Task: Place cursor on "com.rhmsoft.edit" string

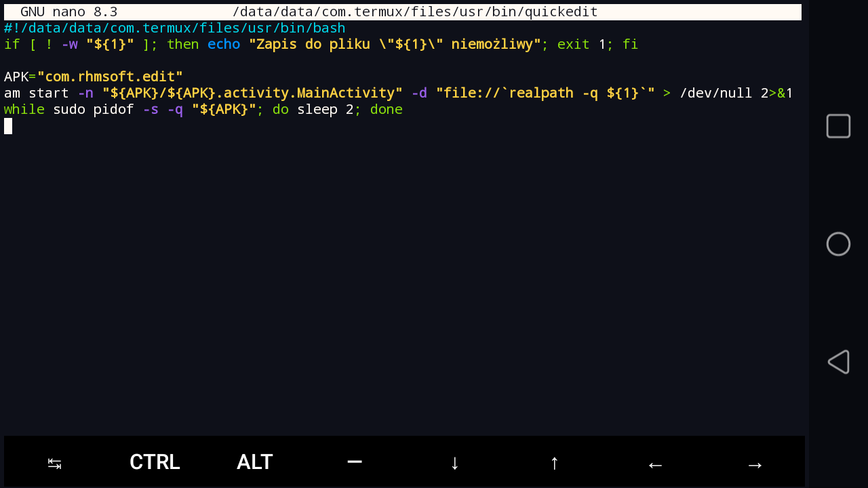Action: [110, 77]
